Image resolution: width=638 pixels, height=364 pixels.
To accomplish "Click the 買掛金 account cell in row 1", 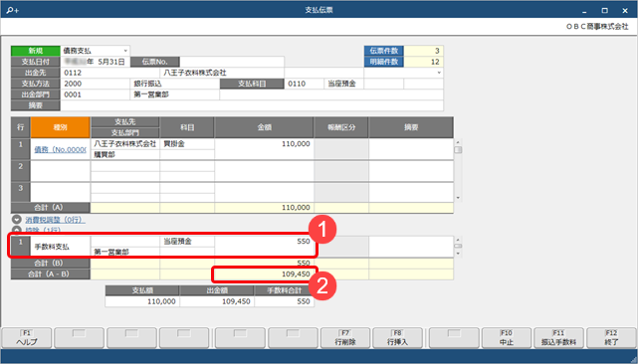I will click(x=187, y=144).
